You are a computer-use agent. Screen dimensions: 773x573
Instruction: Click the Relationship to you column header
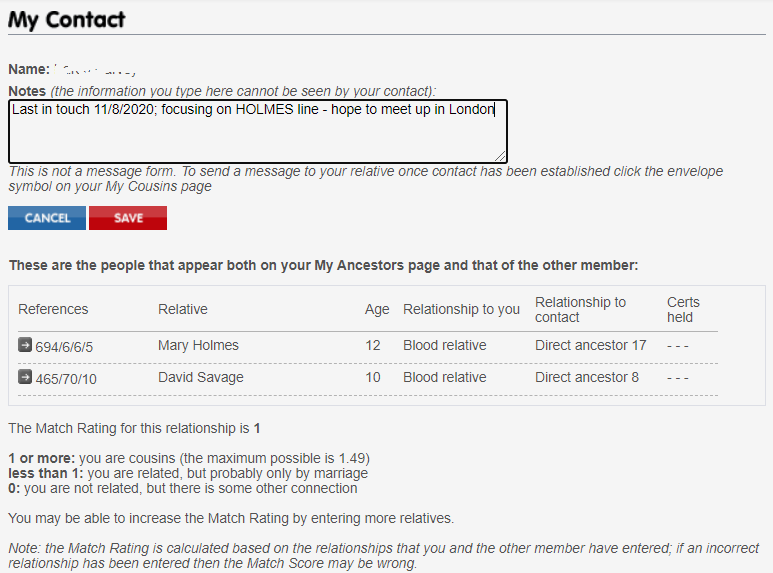[461, 309]
